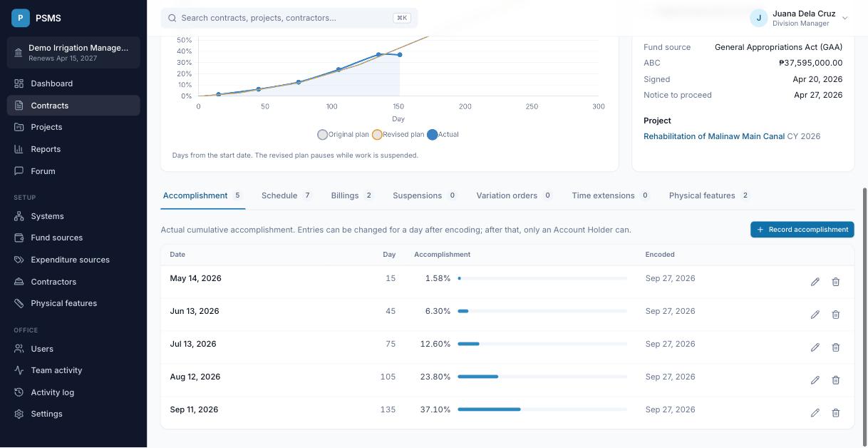Click the Record accomplishment button
This screenshot has height=448, width=868.
802,230
